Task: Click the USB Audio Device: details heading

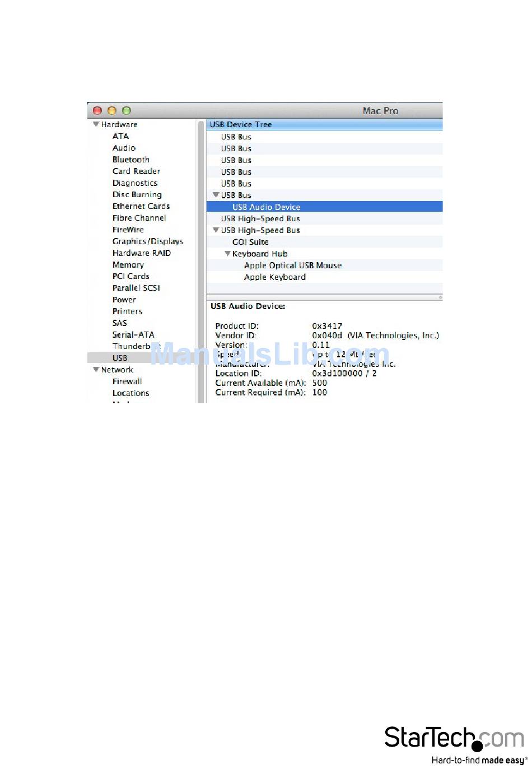Action: 248,306
